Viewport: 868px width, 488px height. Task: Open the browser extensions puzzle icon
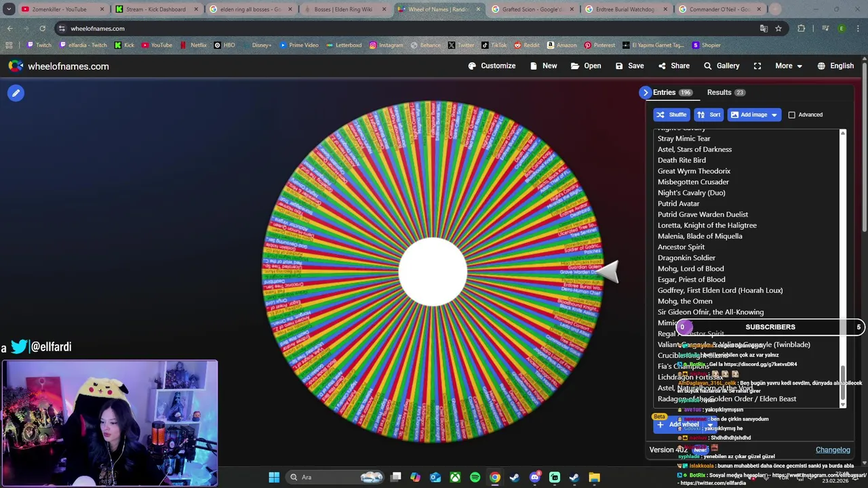(801, 28)
